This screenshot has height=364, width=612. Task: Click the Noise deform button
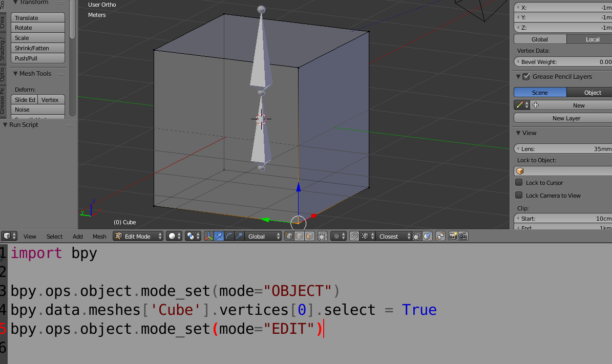coord(38,110)
